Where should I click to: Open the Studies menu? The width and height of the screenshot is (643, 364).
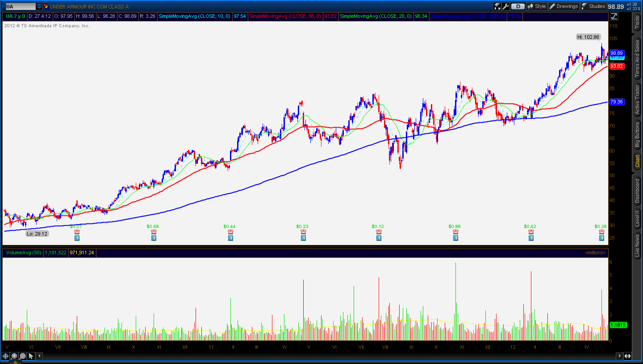pos(593,6)
